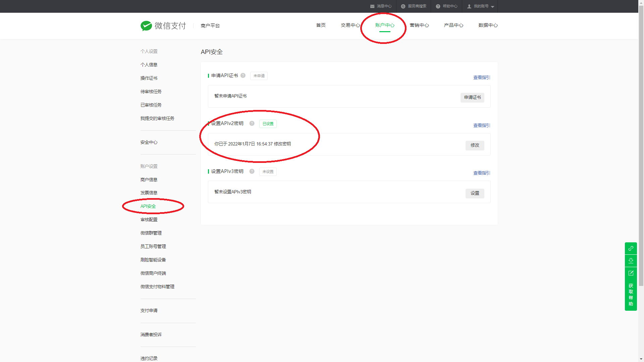Image resolution: width=644 pixels, height=362 pixels.
Task: Open 待审核任务 in sidebar
Action: coord(151,92)
